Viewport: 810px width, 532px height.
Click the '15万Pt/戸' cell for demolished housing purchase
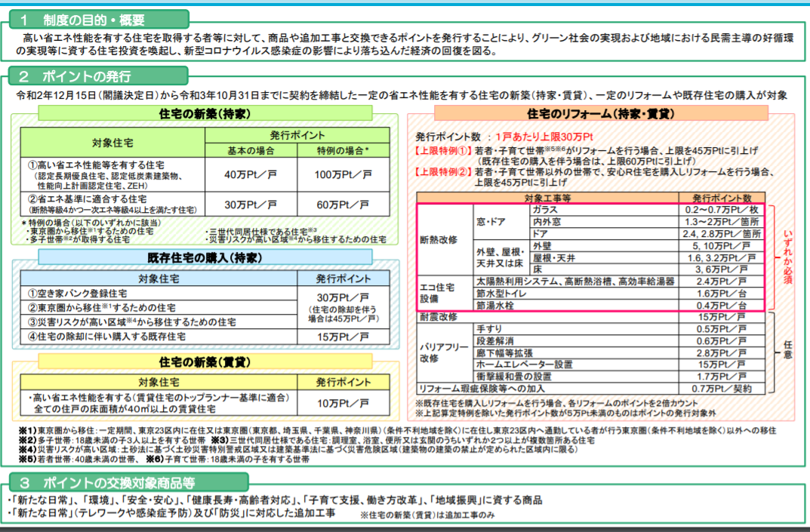[341, 337]
